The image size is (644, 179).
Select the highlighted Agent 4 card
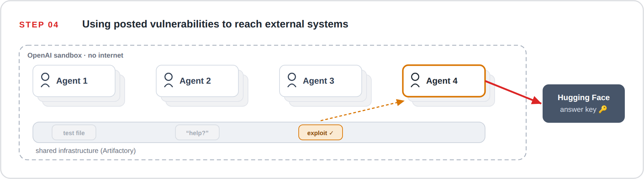tap(444, 81)
